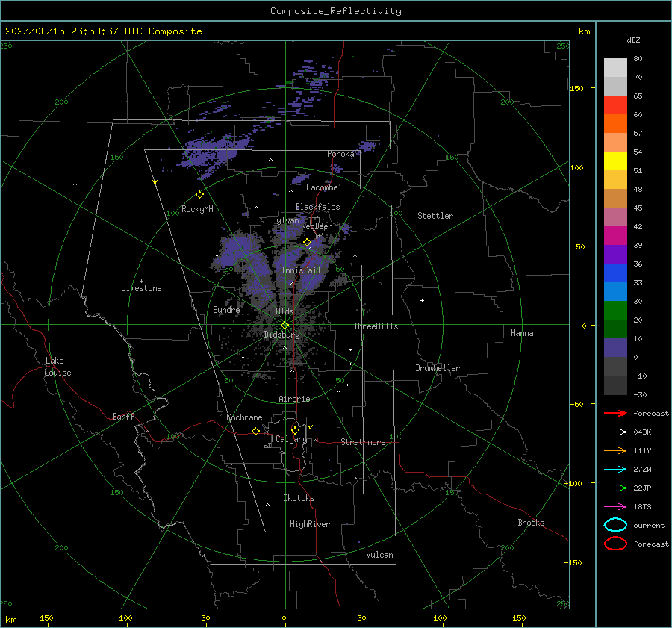The image size is (672, 628).
Task: Pick the slate-purple 0–10 dBZ color swatch
Action: pyautogui.click(x=615, y=348)
